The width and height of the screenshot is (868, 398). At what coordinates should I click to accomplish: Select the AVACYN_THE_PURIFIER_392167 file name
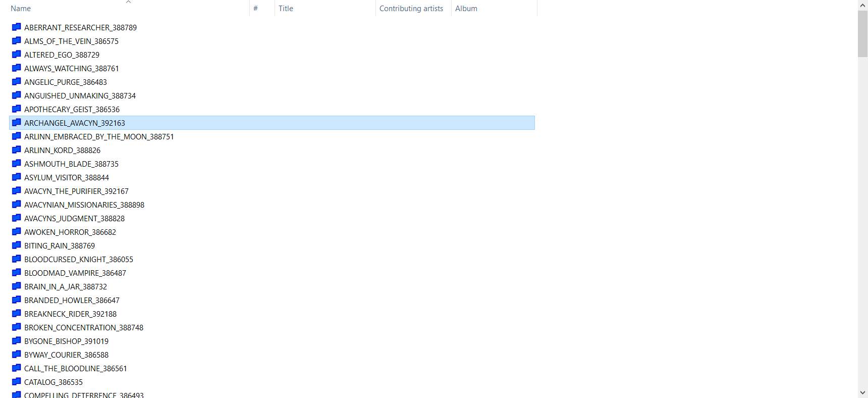[x=76, y=191]
